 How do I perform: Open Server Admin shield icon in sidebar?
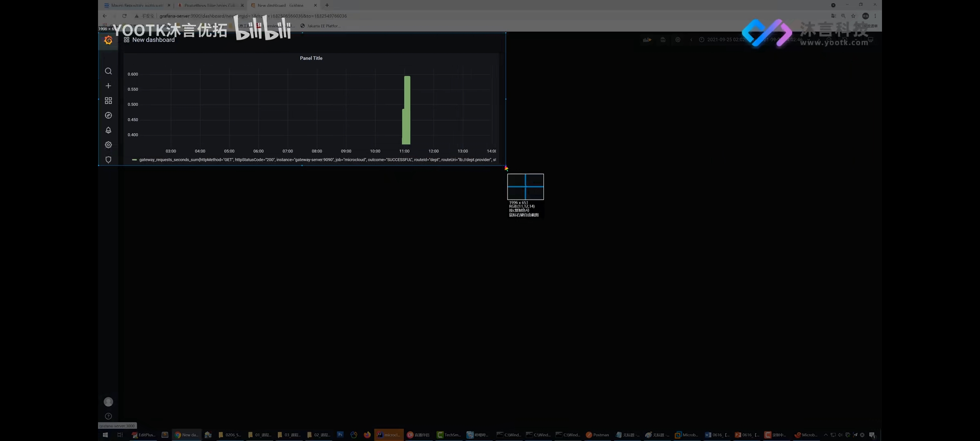(x=108, y=160)
